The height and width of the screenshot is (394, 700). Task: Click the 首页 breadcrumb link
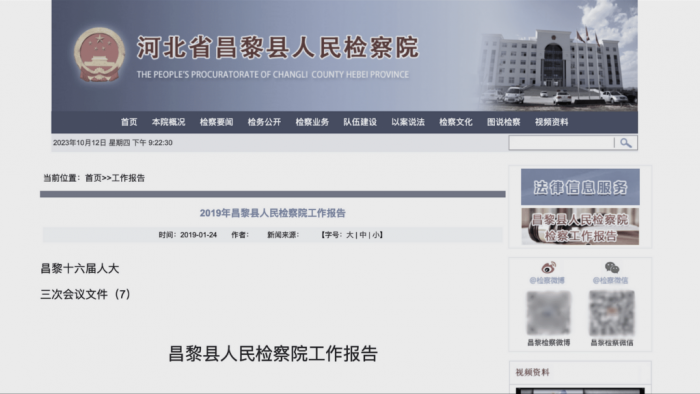93,178
